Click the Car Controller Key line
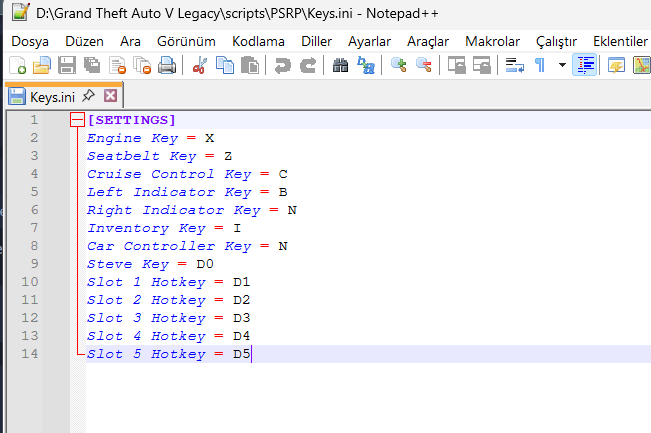This screenshot has width=651, height=433. [x=187, y=246]
